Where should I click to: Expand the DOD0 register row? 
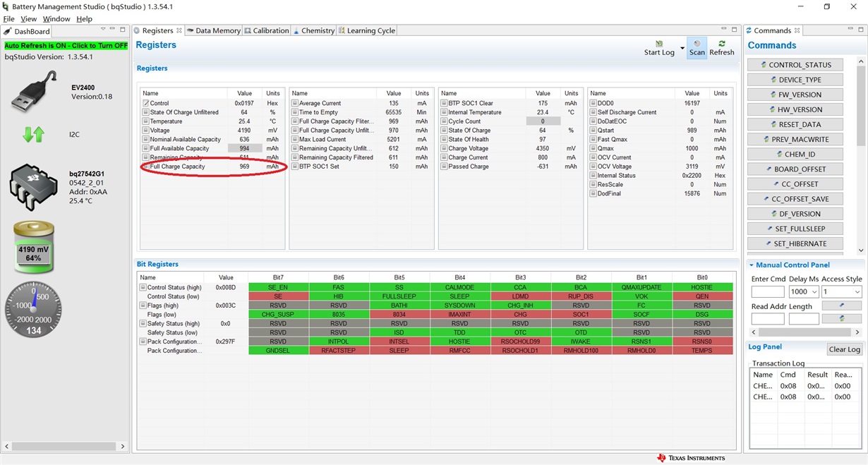point(593,103)
